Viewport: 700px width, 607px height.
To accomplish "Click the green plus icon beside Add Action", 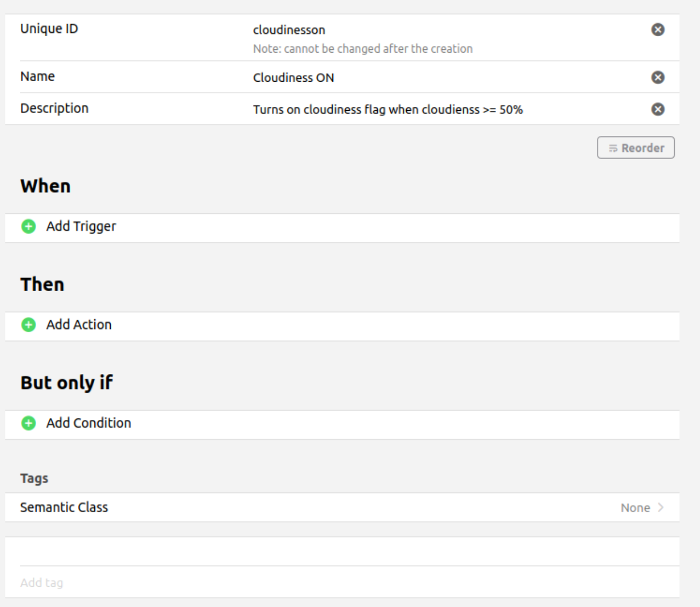I will [x=29, y=325].
